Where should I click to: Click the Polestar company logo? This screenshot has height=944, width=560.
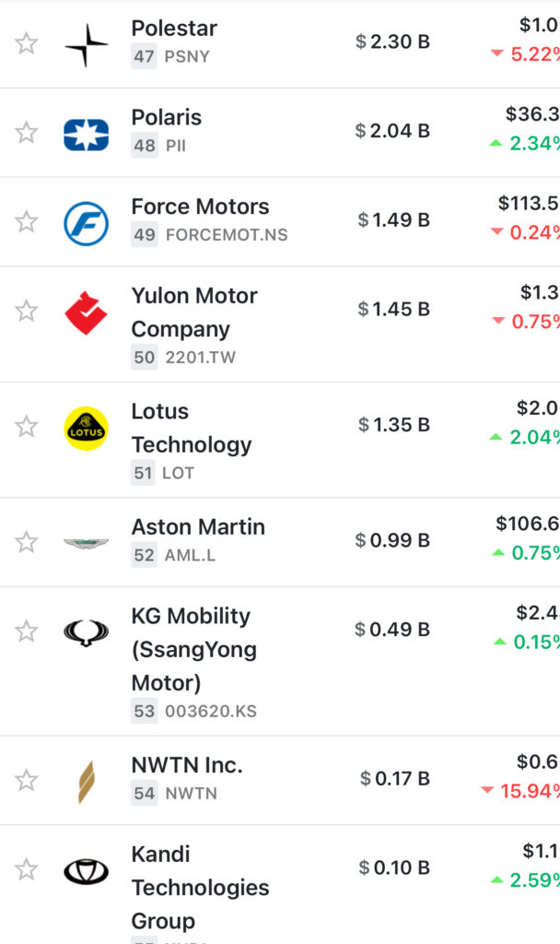(86, 44)
